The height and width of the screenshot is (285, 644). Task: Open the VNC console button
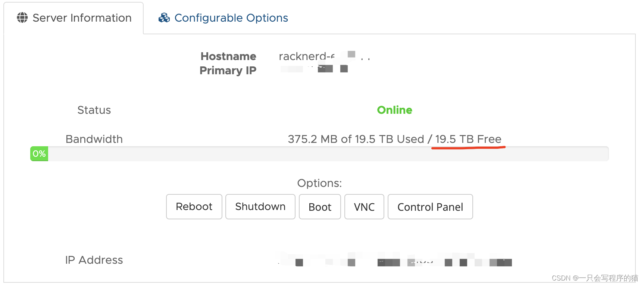(x=364, y=207)
